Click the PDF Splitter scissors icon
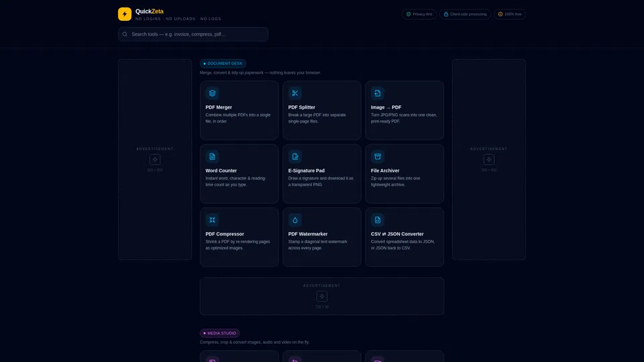This screenshot has width=644, height=362. tap(295, 93)
